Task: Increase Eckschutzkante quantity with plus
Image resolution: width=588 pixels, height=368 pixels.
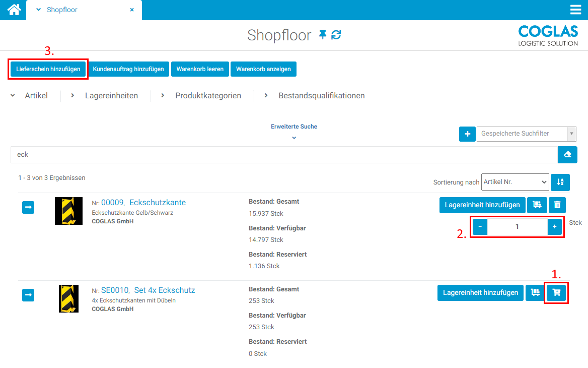Action: pyautogui.click(x=554, y=227)
